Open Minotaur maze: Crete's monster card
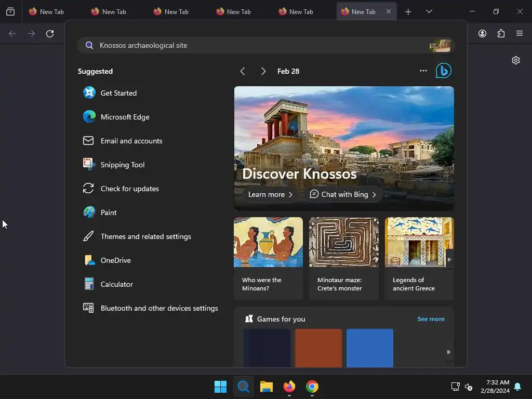The height and width of the screenshot is (399, 532). point(344,259)
